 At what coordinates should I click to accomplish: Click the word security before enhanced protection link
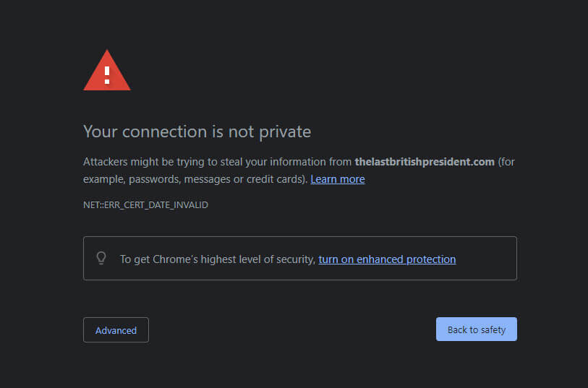[x=296, y=259]
